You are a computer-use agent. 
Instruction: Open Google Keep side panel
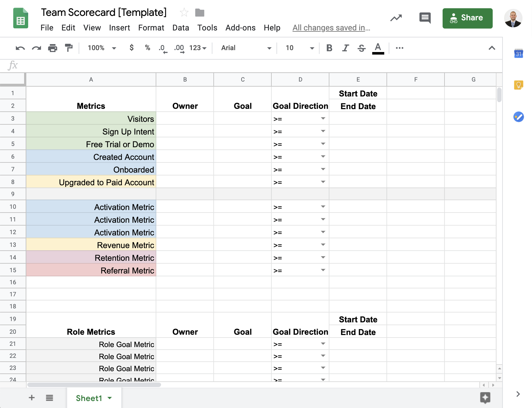click(x=518, y=85)
